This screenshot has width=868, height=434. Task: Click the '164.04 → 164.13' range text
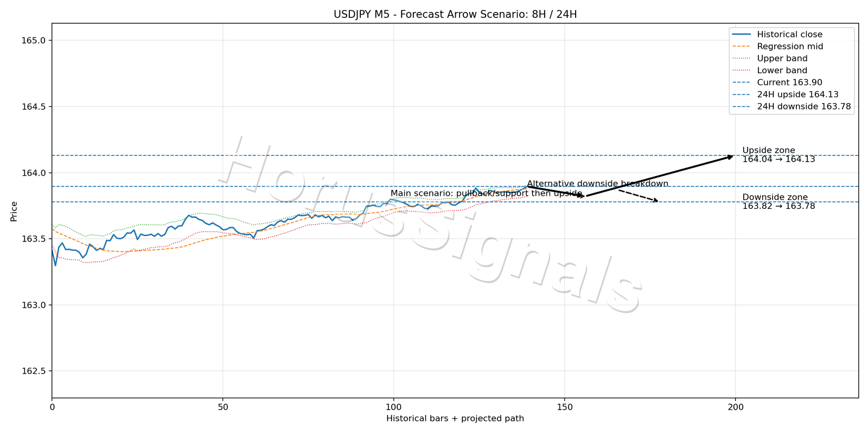point(778,159)
